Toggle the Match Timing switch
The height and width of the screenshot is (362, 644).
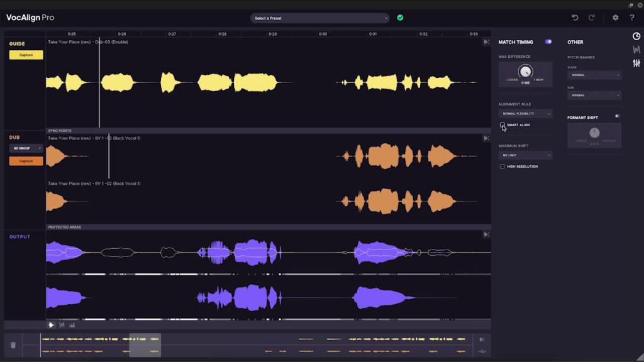point(548,42)
